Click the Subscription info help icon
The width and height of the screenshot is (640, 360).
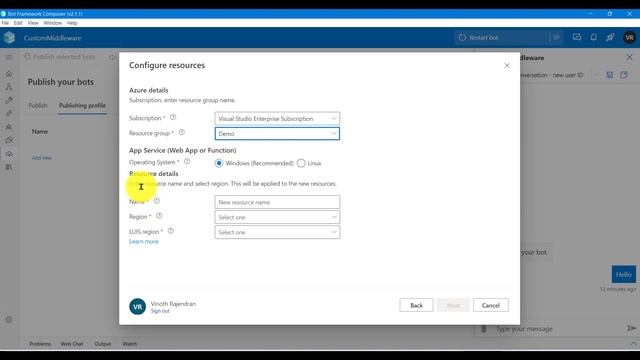tap(173, 118)
